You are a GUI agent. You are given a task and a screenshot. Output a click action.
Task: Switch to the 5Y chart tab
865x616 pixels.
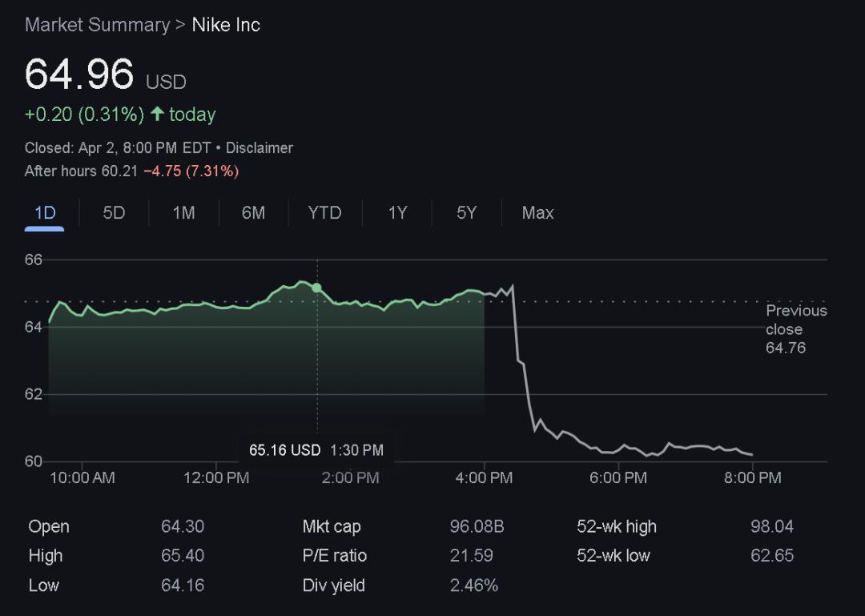466,213
